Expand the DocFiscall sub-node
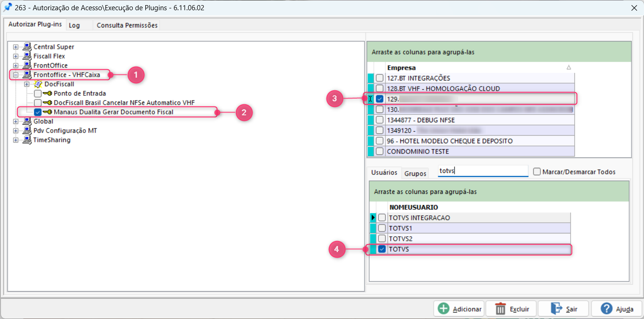 pyautogui.click(x=27, y=84)
